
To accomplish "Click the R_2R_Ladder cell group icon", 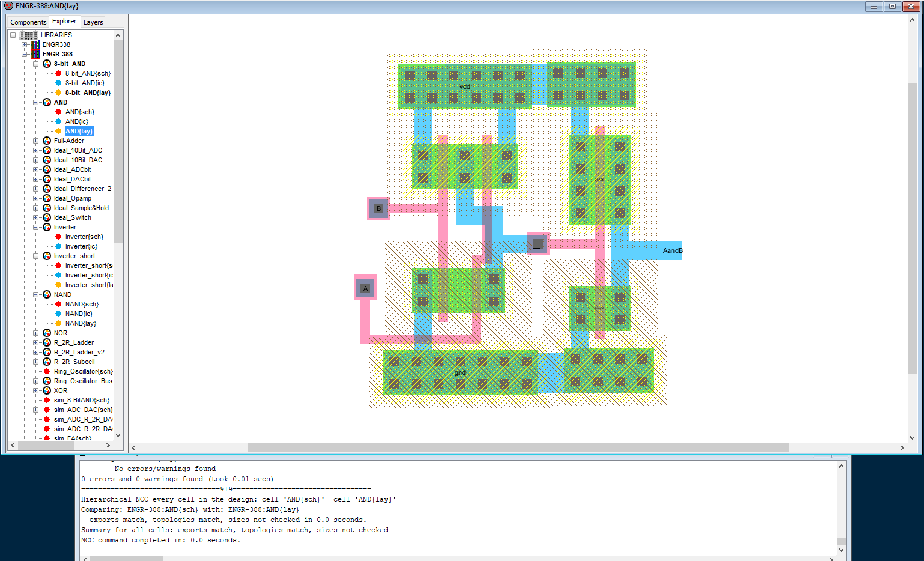I will click(x=47, y=342).
